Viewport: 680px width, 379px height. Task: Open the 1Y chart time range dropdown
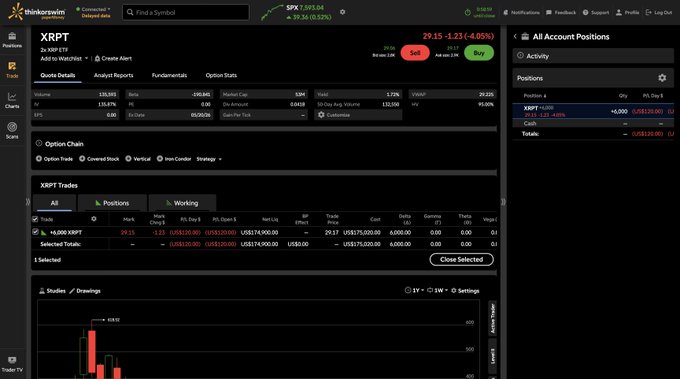pos(414,291)
